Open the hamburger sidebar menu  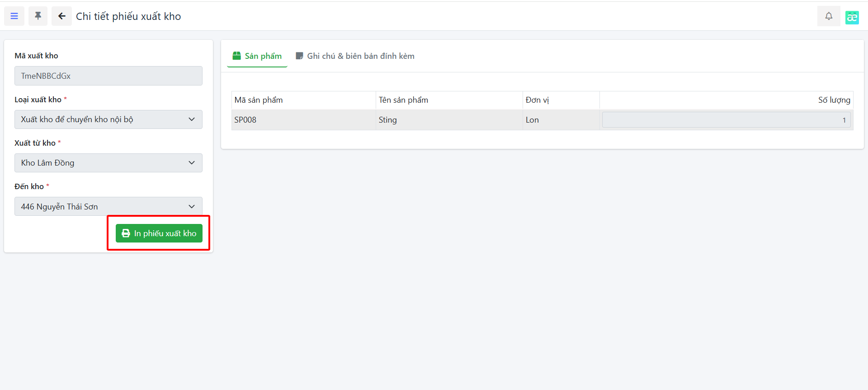pos(14,16)
